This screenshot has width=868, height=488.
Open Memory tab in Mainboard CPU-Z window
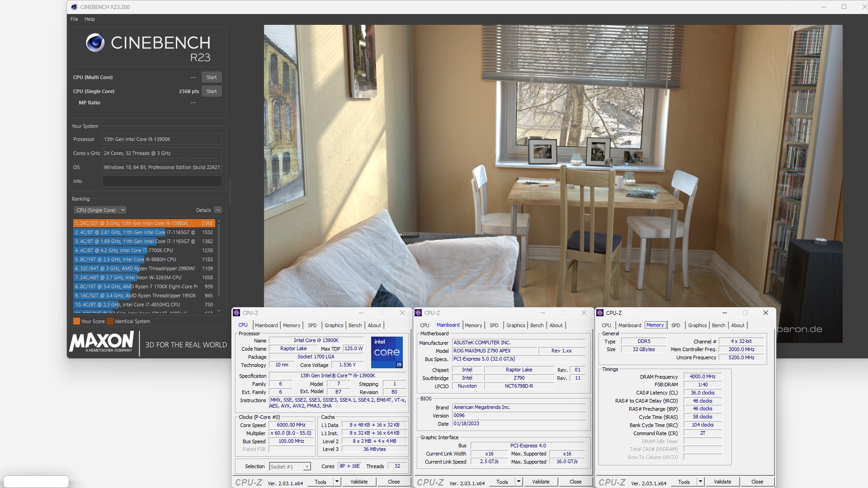[473, 325]
